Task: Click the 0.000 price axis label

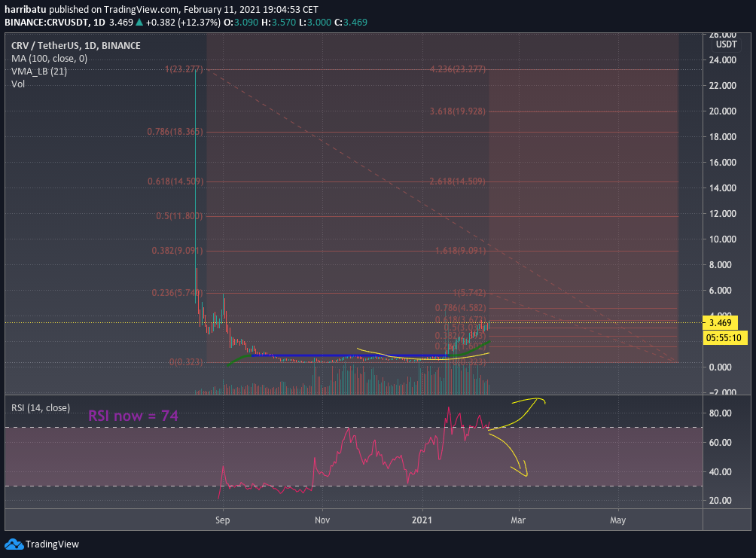Action: [x=721, y=367]
